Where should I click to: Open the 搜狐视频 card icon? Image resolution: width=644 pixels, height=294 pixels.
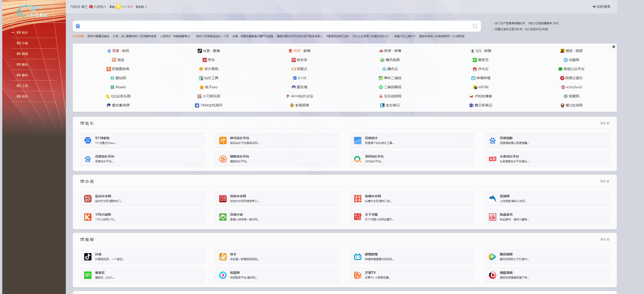pyautogui.click(x=493, y=275)
